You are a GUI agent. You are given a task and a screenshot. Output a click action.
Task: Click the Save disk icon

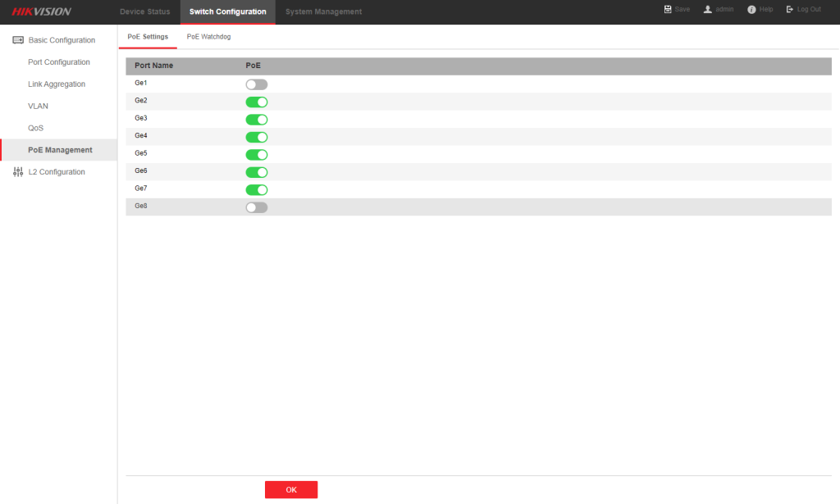[x=668, y=9]
